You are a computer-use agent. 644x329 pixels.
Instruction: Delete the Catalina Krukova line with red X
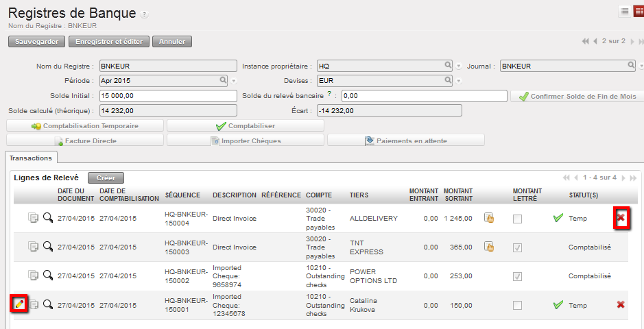pos(621,304)
